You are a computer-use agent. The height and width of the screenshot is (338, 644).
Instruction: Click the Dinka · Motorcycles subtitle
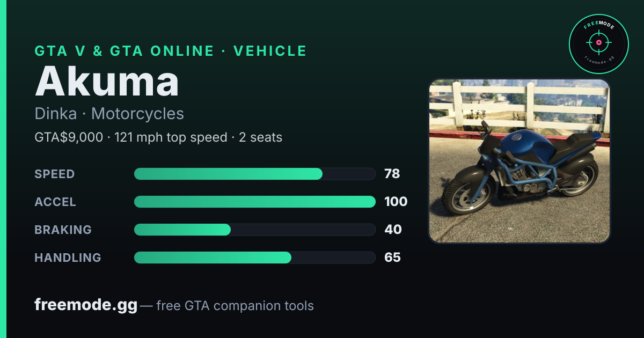coord(109,114)
